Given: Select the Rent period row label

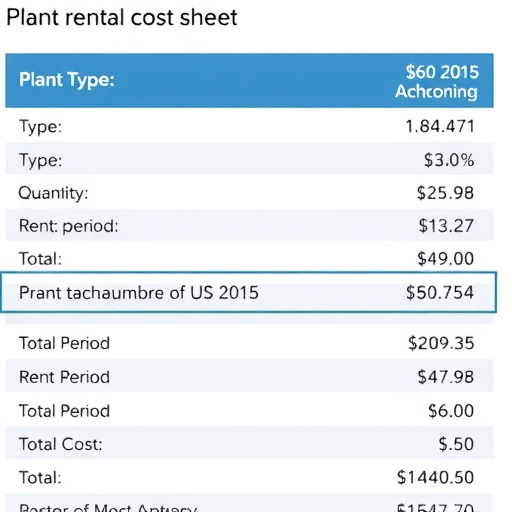Looking at the screenshot, I should click(69, 226).
